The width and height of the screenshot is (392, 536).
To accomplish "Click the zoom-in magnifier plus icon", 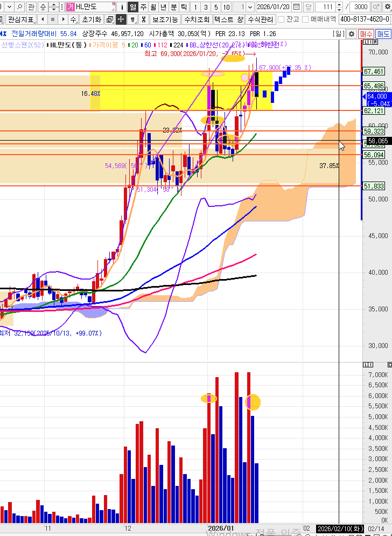I will coord(380,7).
